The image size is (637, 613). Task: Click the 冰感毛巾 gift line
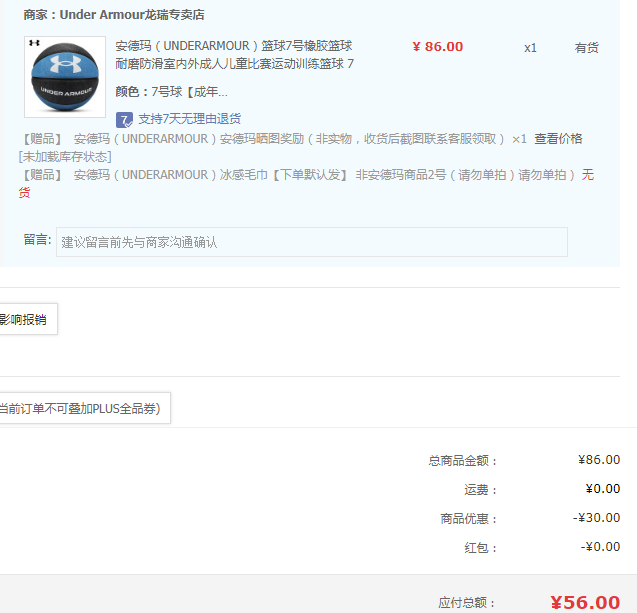pos(324,175)
